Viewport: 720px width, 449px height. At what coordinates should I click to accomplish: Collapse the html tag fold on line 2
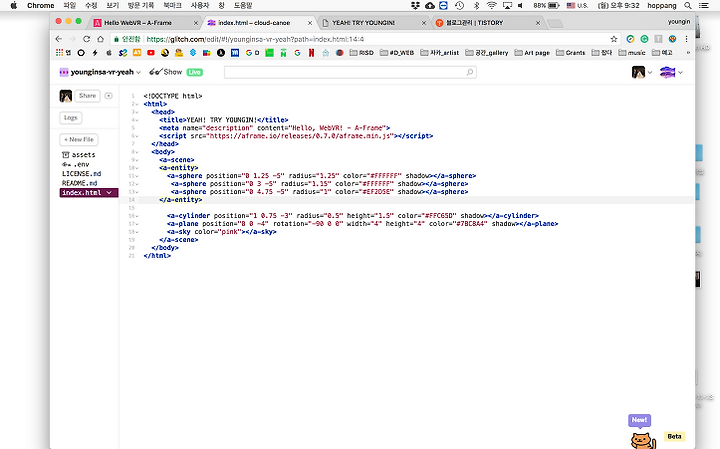tap(137, 104)
